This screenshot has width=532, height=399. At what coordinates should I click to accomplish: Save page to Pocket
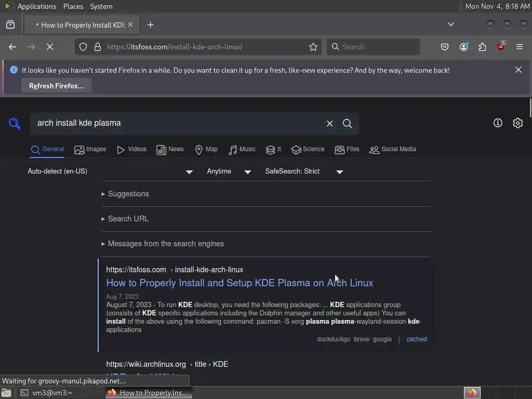tap(445, 47)
